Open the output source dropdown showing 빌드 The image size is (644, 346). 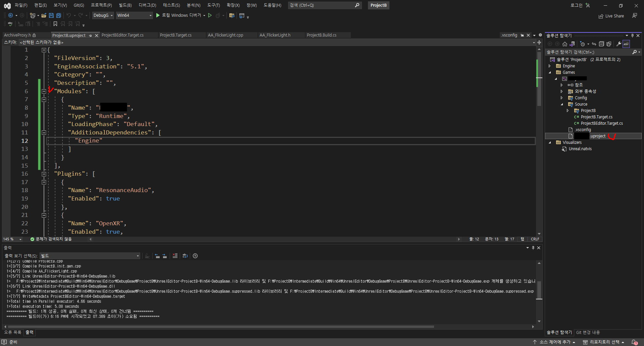point(90,256)
